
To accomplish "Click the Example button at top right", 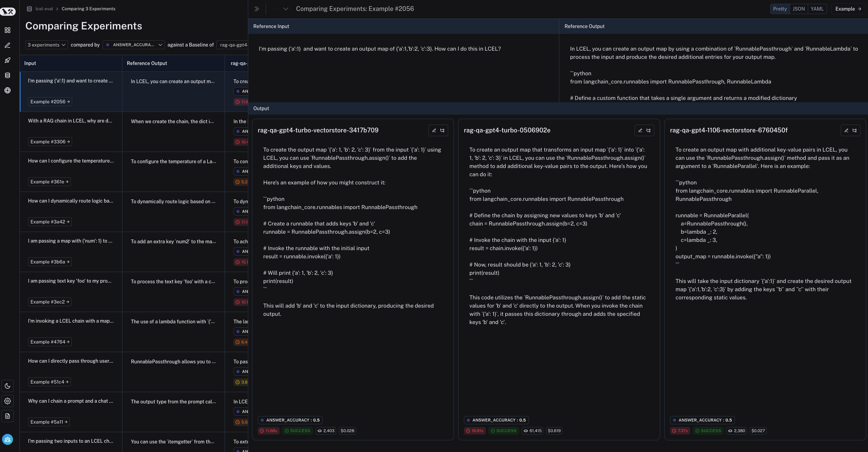I will [x=848, y=9].
